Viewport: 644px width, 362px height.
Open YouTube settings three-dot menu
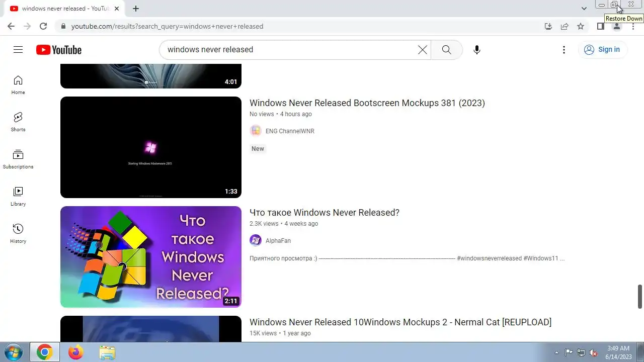564,50
